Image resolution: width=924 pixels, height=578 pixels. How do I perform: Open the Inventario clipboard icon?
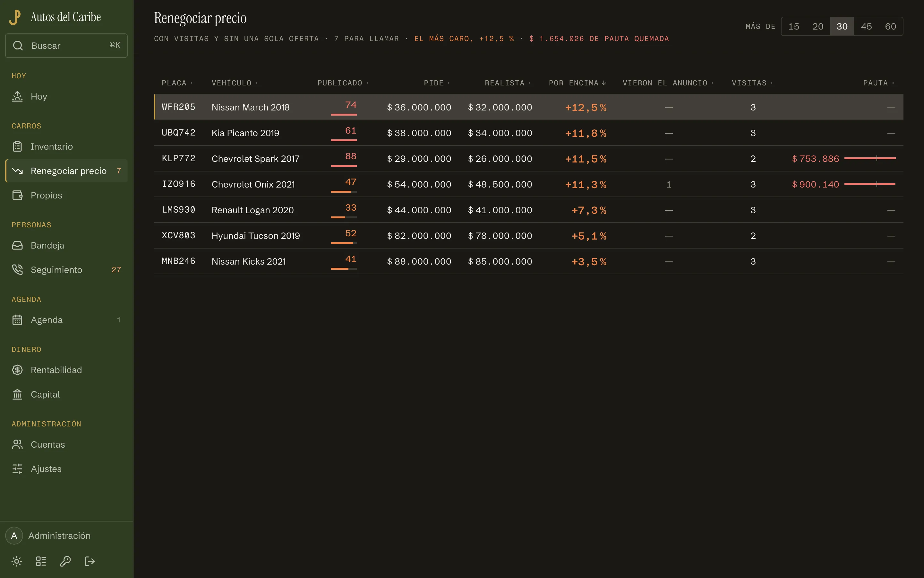17,146
